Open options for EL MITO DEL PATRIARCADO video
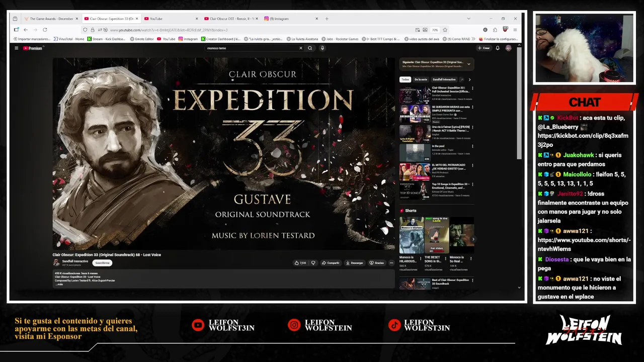 [x=472, y=165]
